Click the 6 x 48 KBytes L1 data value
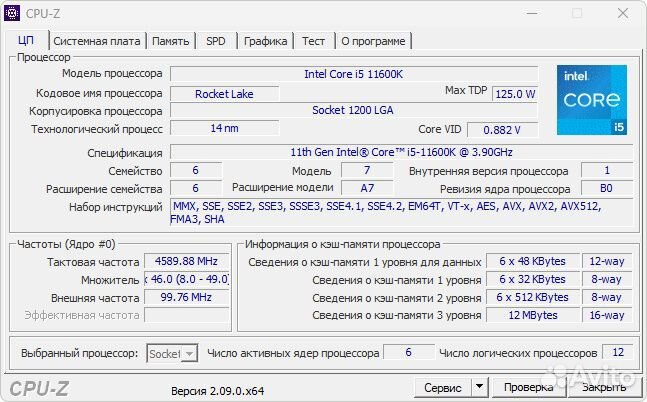Screen dimensions: 647x402 [533, 261]
